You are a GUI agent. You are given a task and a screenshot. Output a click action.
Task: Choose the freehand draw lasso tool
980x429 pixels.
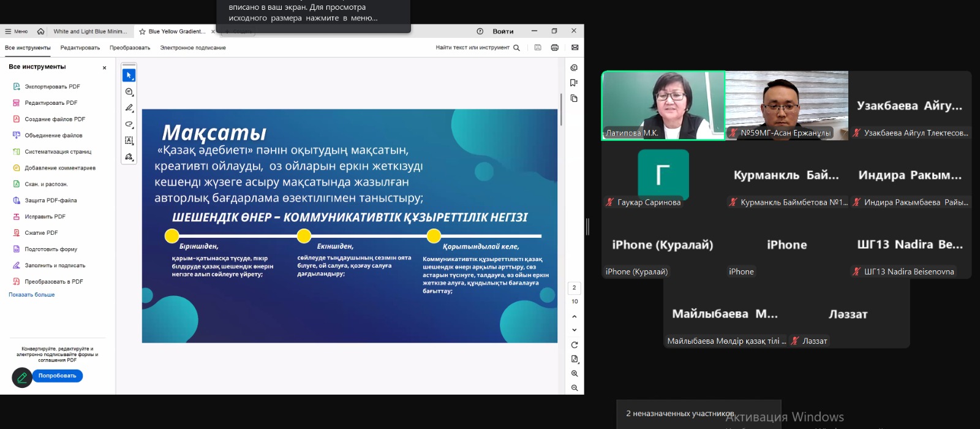click(x=129, y=124)
